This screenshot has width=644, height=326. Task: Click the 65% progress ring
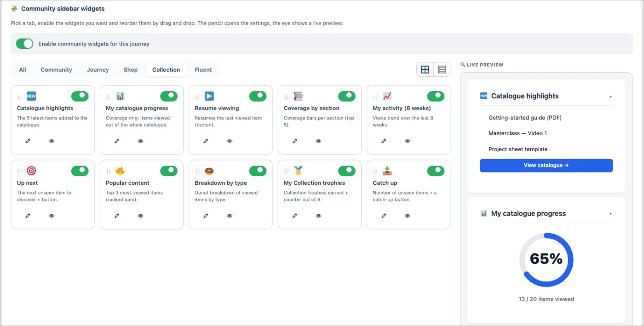click(x=546, y=260)
